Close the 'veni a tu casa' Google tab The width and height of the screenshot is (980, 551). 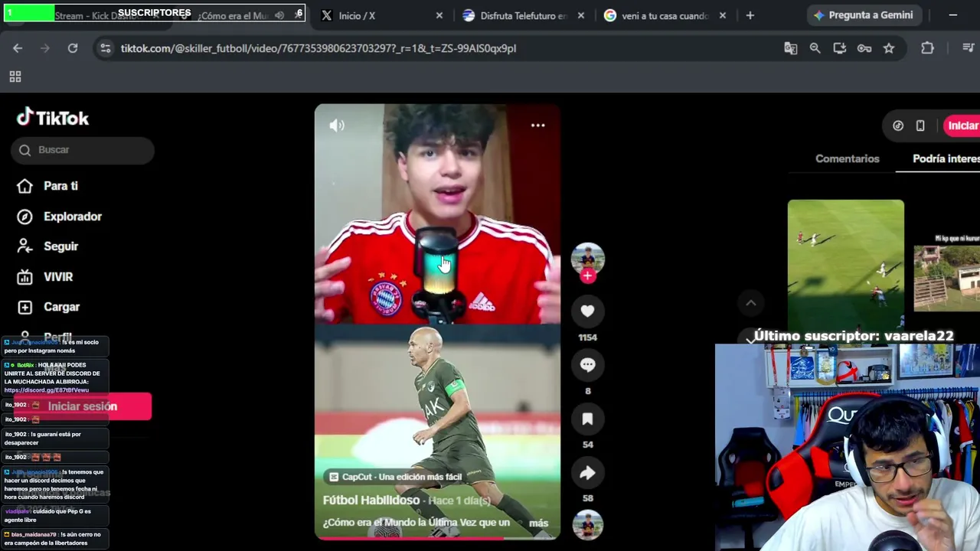(723, 15)
